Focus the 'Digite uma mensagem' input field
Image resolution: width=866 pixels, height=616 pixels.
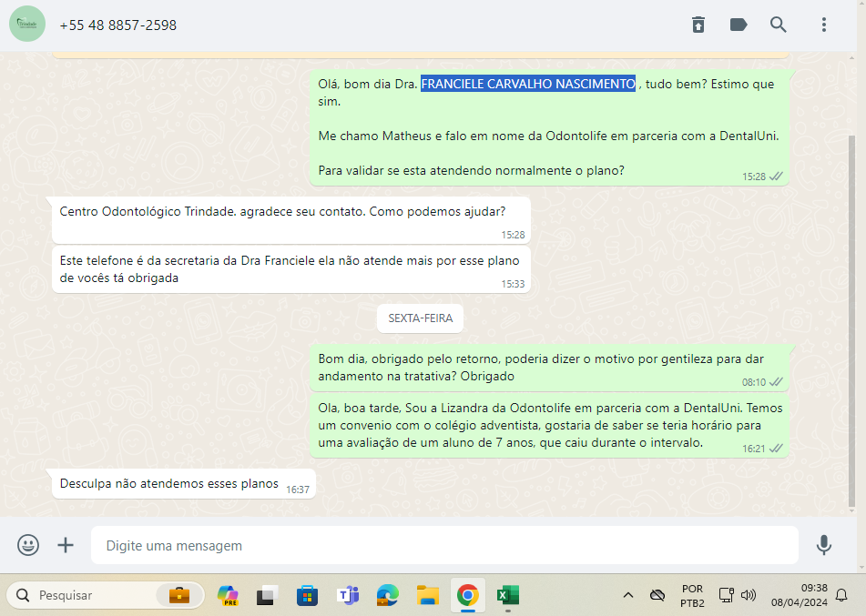tap(444, 545)
